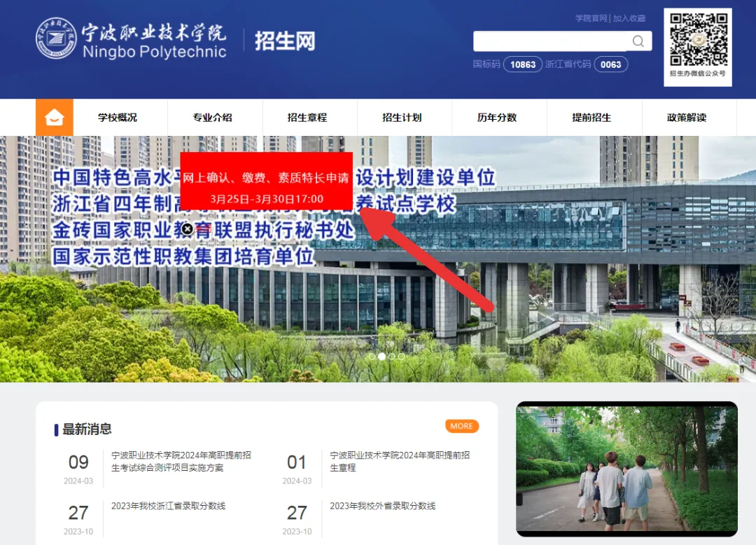756x545 pixels.
Task: Click the 加入收藏 link
Action: [629, 18]
